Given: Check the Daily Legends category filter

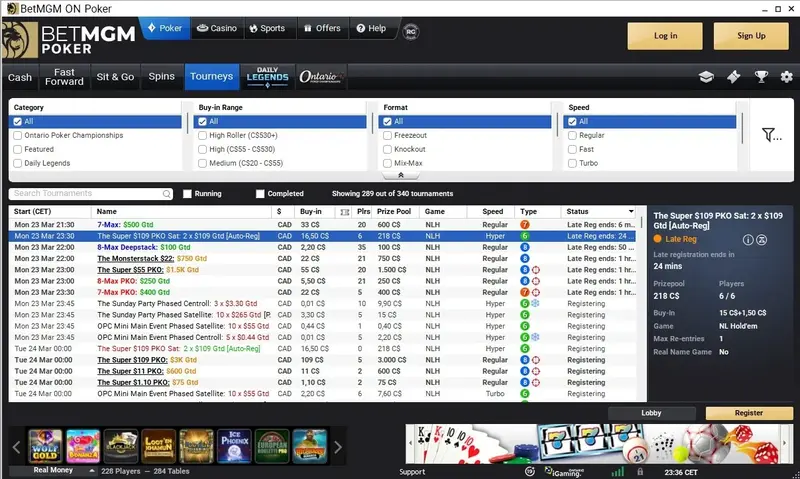Looking at the screenshot, I should point(18,163).
